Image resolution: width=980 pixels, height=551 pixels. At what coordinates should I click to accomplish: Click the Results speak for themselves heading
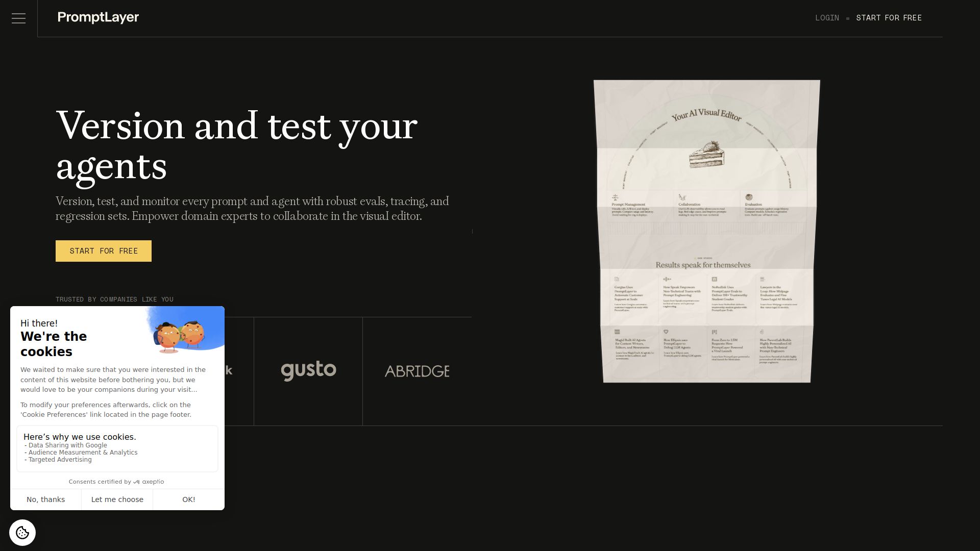coord(703,265)
